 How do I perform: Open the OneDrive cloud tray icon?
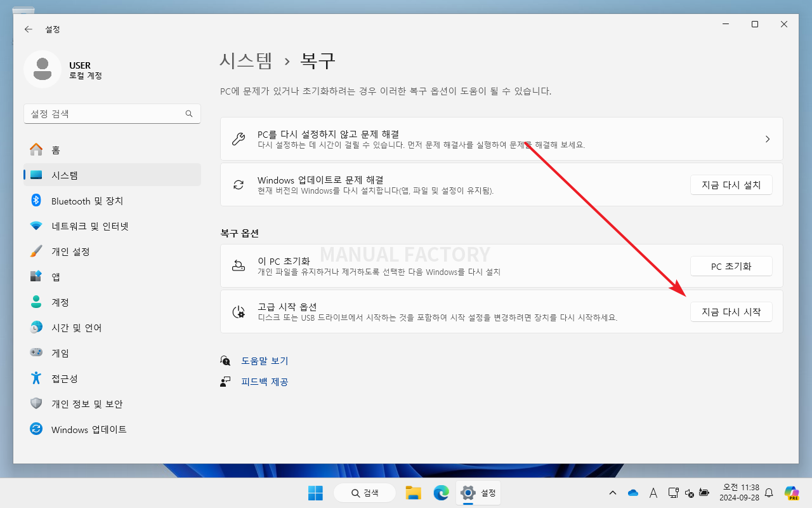tap(632, 493)
